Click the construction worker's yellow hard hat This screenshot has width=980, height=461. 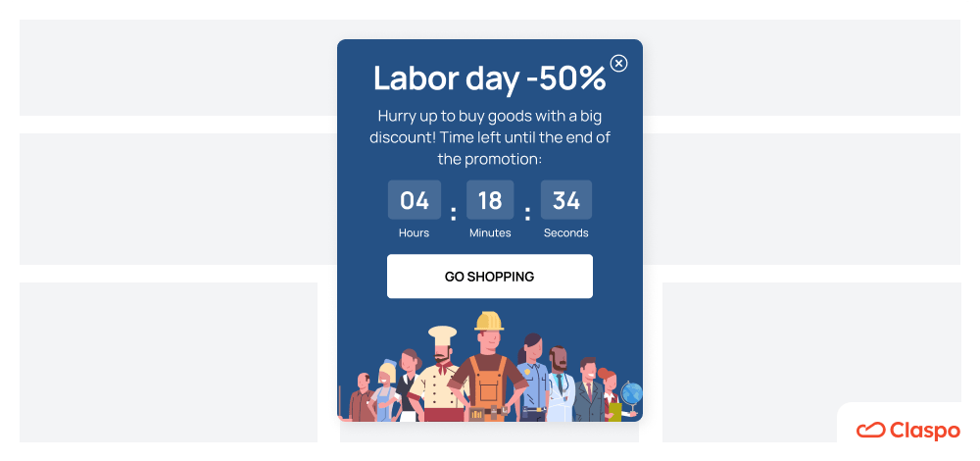click(489, 321)
